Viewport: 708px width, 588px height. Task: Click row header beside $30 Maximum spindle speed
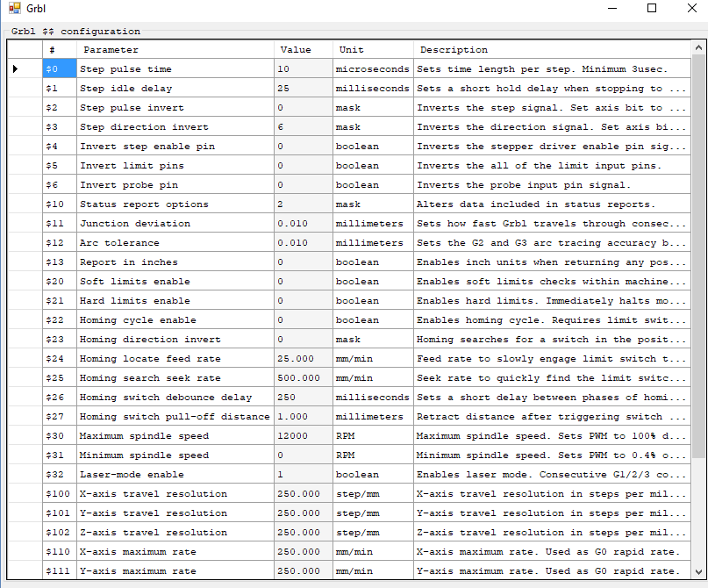click(25, 436)
